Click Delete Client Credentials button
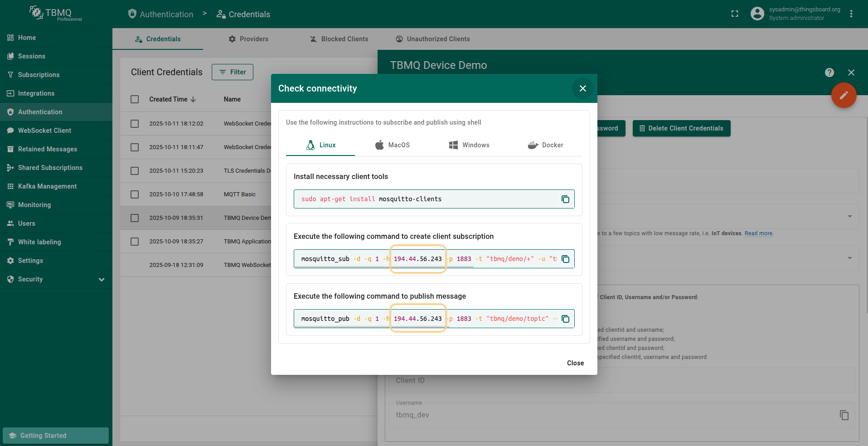868x446 pixels. click(x=681, y=128)
